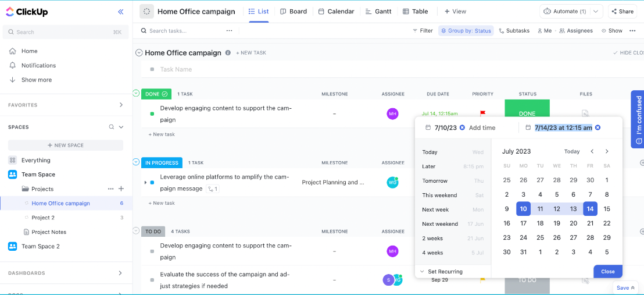Close the date picker
Screen dimensions: 644x295
[608, 272]
